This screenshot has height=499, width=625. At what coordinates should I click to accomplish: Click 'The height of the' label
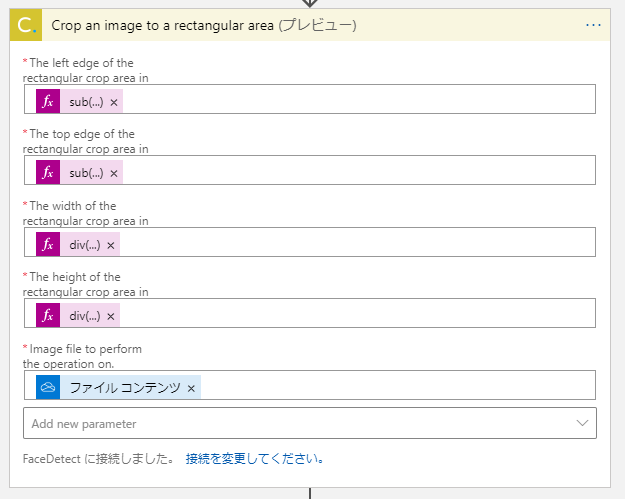click(x=75, y=277)
